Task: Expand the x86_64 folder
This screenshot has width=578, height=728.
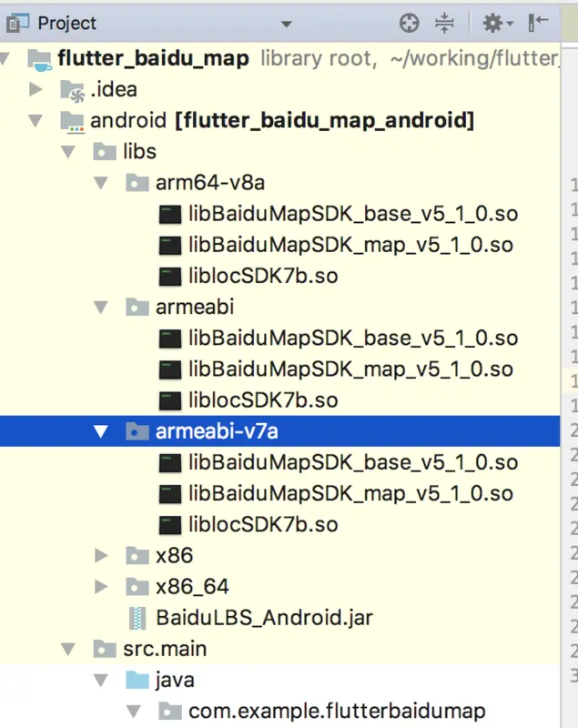Action: [x=101, y=586]
